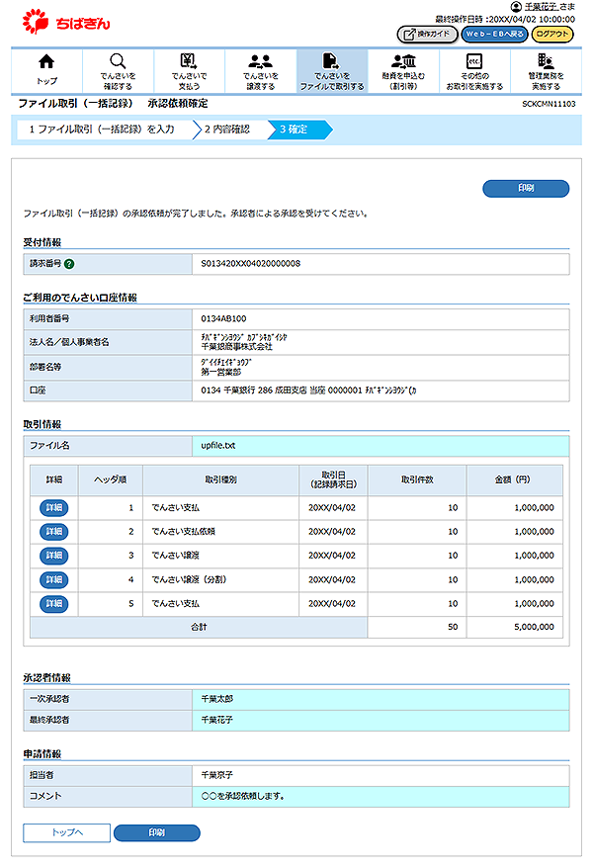Viewport: 593px width, 868px height.
Task: Click the 取引種別 column header
Action: click(220, 479)
